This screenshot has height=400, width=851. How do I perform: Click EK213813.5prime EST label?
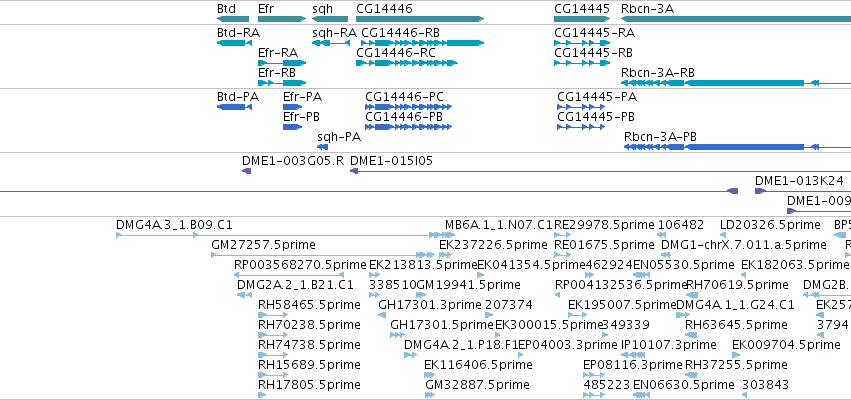pyautogui.click(x=423, y=265)
